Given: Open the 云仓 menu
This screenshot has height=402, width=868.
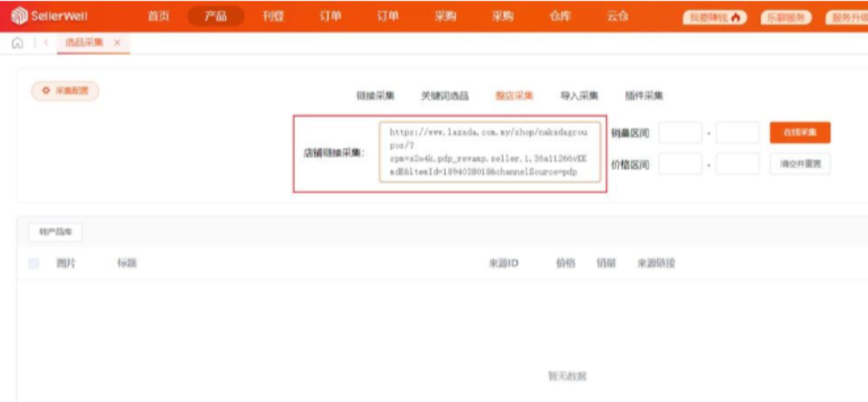Looking at the screenshot, I should click(x=617, y=16).
